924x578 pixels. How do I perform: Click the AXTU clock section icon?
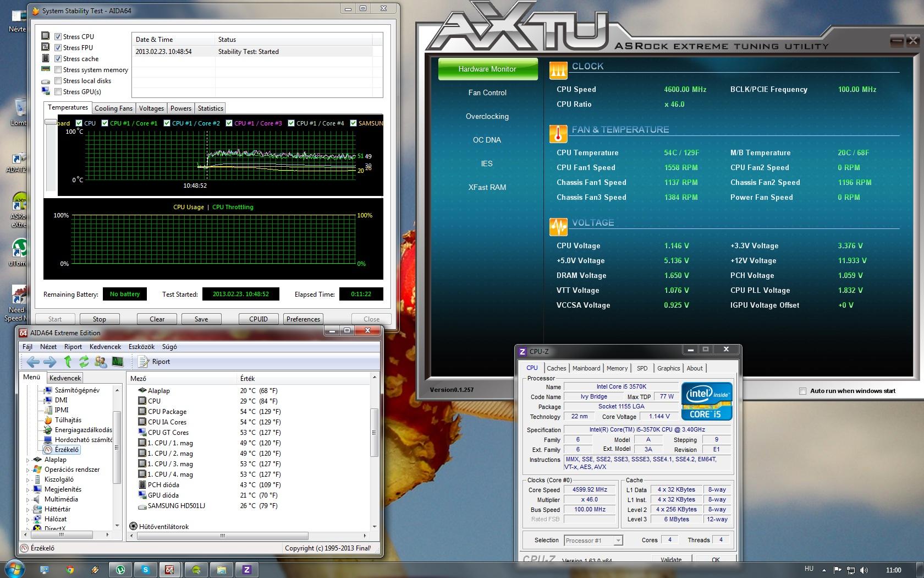[558, 70]
